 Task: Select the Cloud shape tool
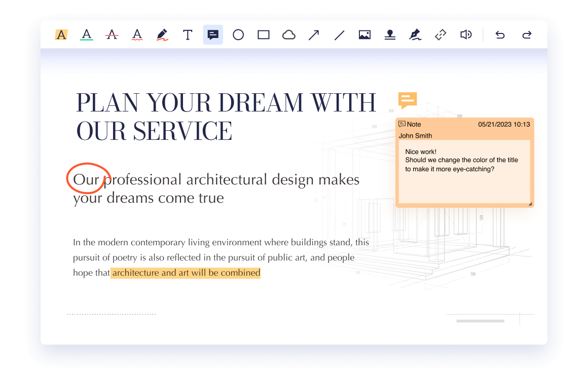click(x=289, y=35)
